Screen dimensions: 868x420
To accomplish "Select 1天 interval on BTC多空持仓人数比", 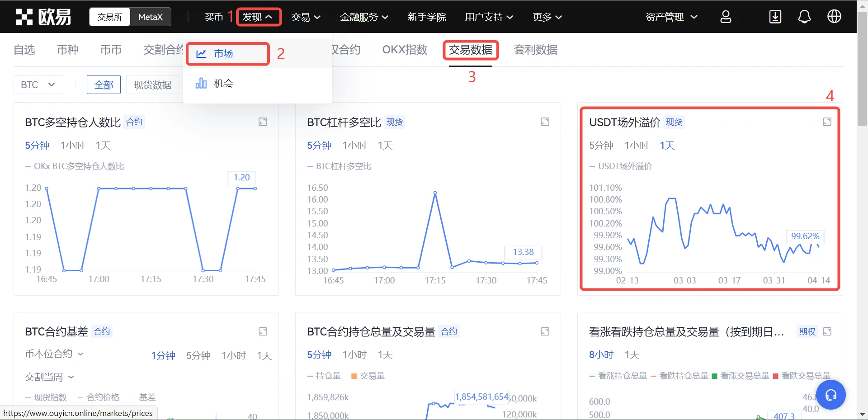I will pyautogui.click(x=103, y=145).
